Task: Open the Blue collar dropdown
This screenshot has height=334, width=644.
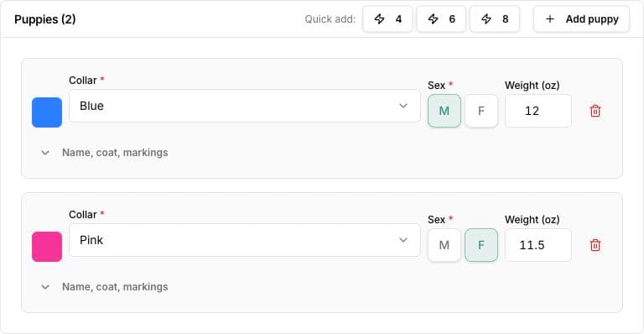Action: (245, 106)
